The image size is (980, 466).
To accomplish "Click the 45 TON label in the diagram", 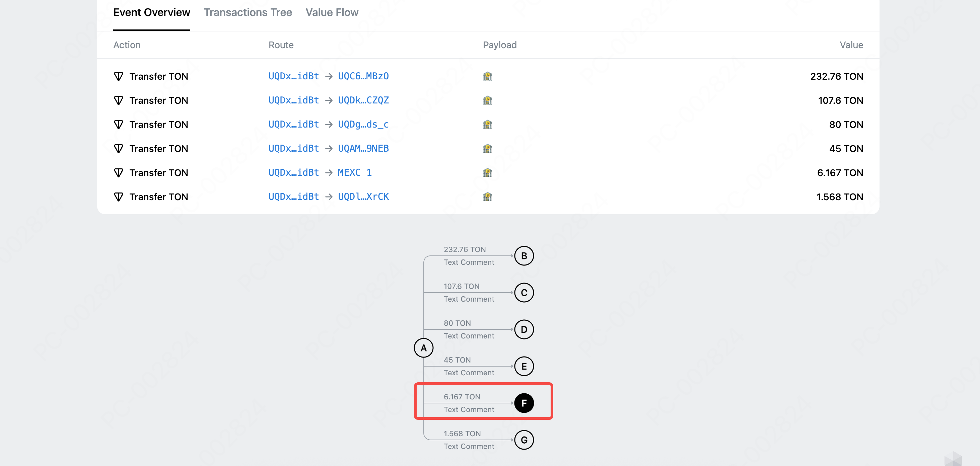I will point(457,360).
